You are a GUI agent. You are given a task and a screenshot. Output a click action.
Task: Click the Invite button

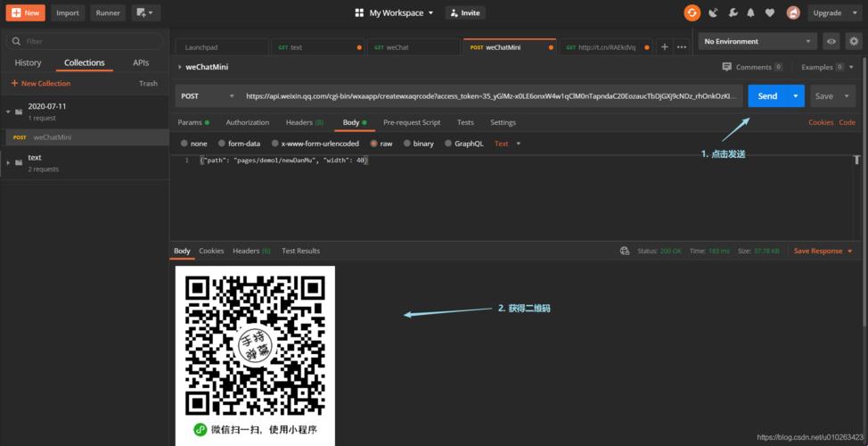click(465, 12)
